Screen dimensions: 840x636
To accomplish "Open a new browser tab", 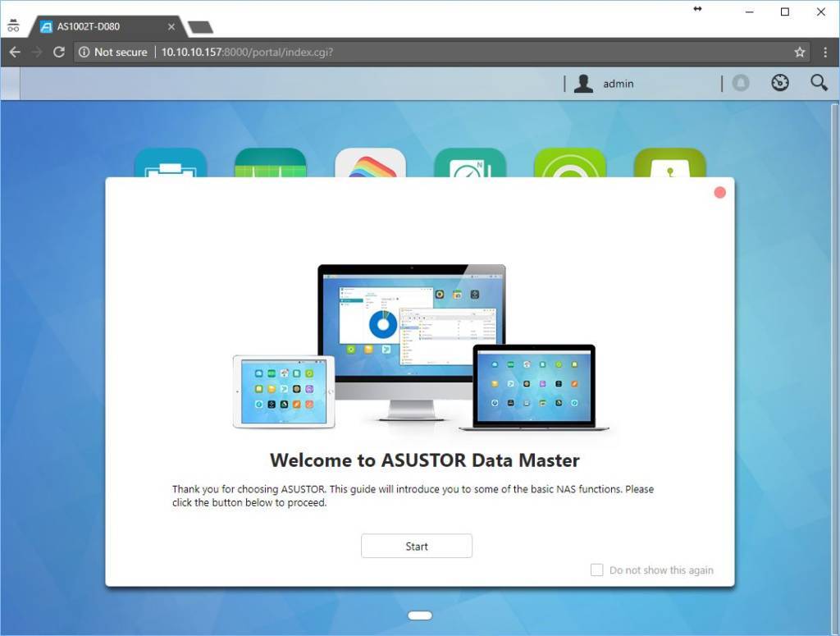I will click(200, 27).
